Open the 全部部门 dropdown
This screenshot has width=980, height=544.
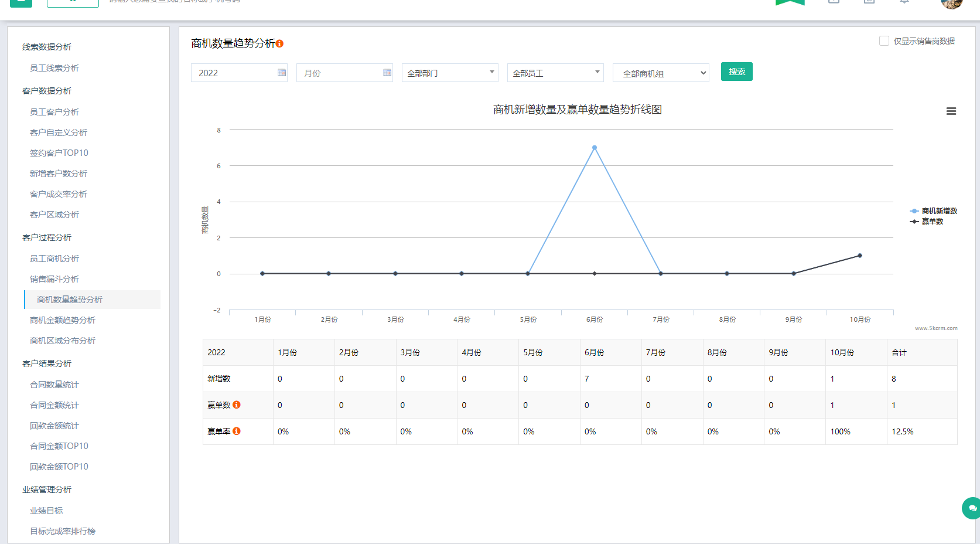coord(449,72)
